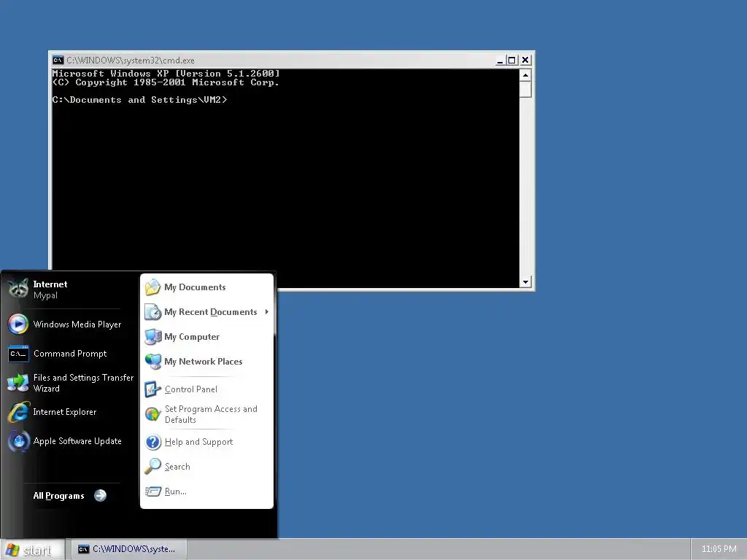Image resolution: width=747 pixels, height=560 pixels.
Task: Open My Network Places icon
Action: [x=152, y=362]
